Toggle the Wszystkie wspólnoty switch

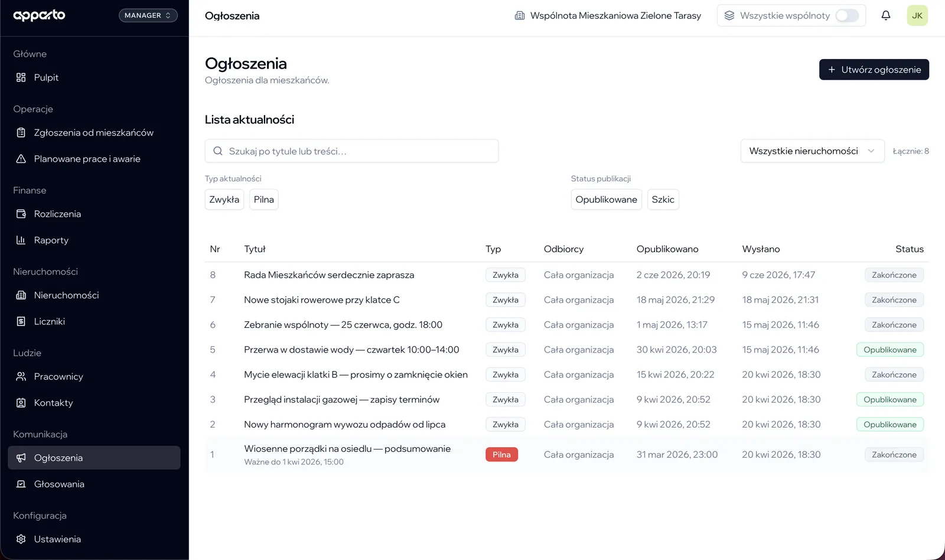tap(847, 15)
